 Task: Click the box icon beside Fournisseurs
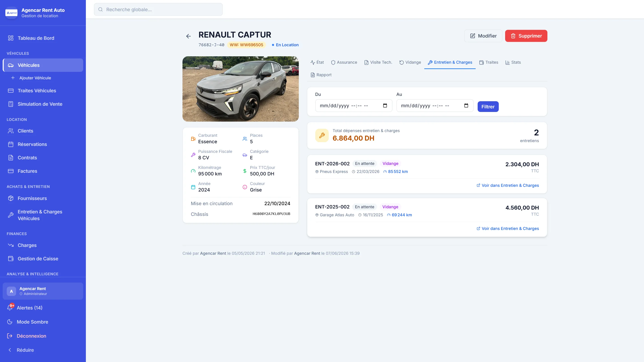click(11, 198)
